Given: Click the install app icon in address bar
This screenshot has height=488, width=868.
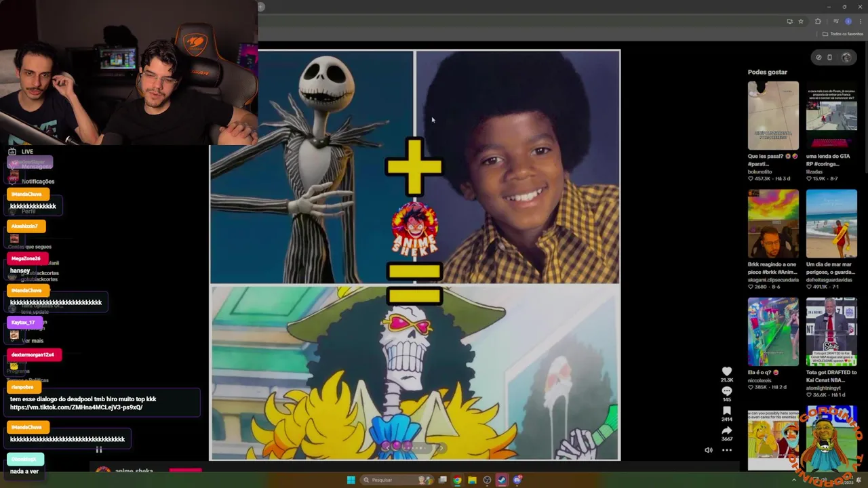Looking at the screenshot, I should [789, 22].
